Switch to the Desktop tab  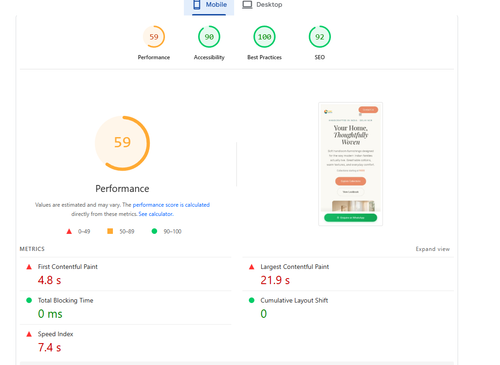point(262,5)
